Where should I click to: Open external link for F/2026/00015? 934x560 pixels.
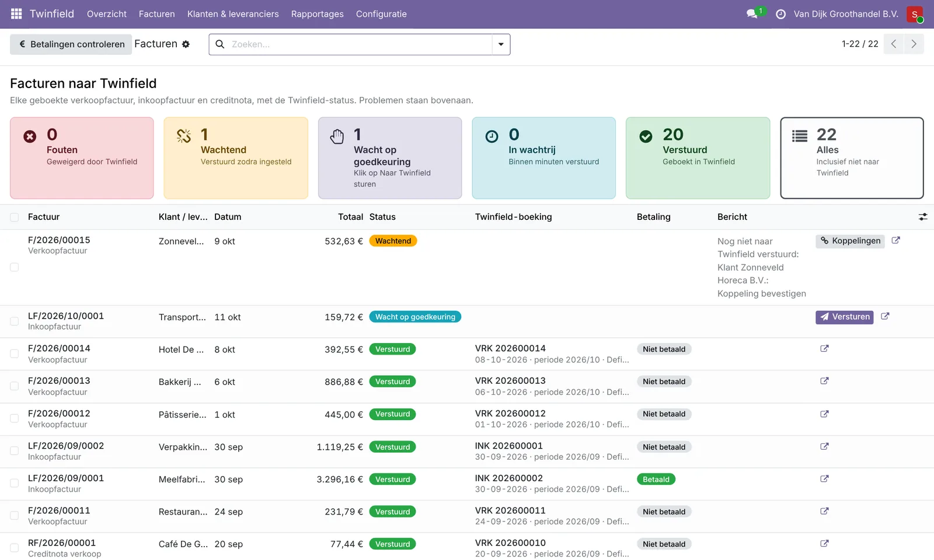pos(896,240)
